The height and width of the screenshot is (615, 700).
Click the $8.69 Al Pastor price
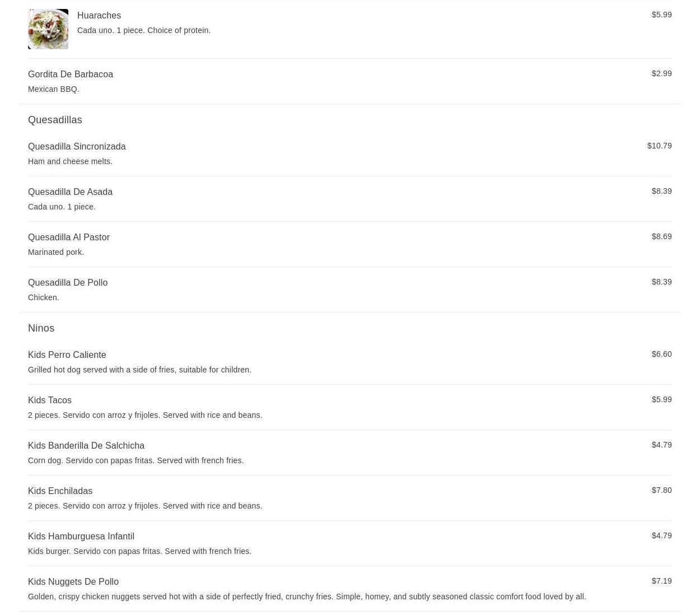(x=661, y=236)
